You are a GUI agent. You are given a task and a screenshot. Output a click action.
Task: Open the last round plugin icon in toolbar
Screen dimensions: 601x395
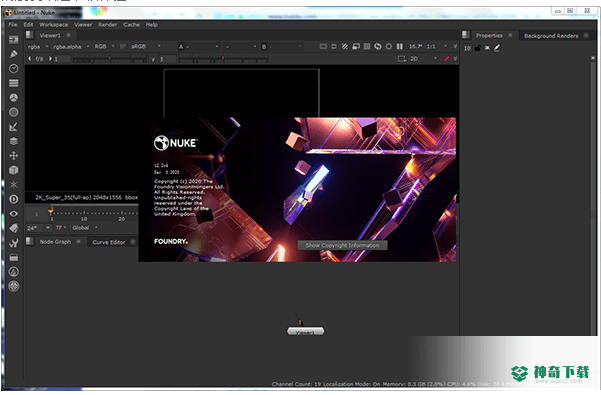coord(14,287)
